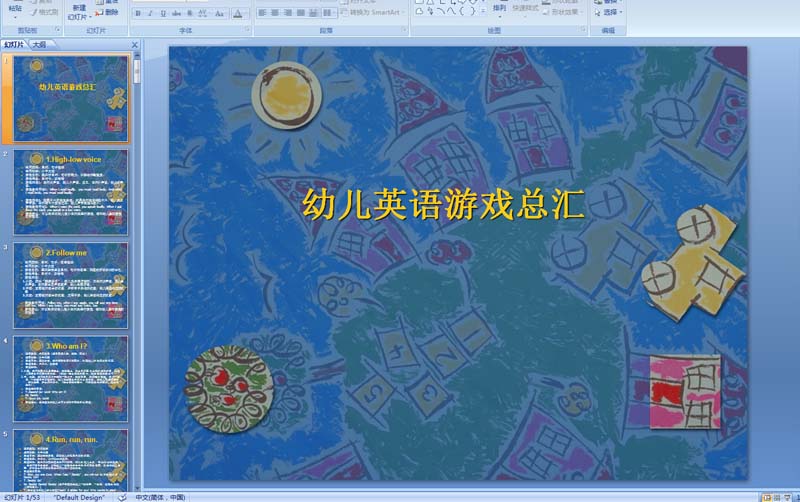Click the strikethrough formatting icon
Image resolution: width=800 pixels, height=502 pixels.
tap(177, 14)
